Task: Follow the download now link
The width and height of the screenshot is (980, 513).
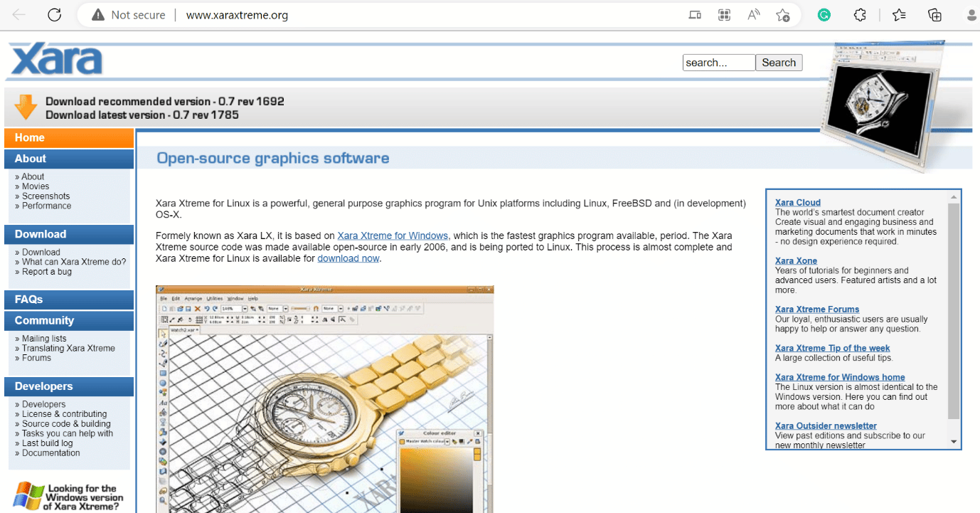Action: 348,258
